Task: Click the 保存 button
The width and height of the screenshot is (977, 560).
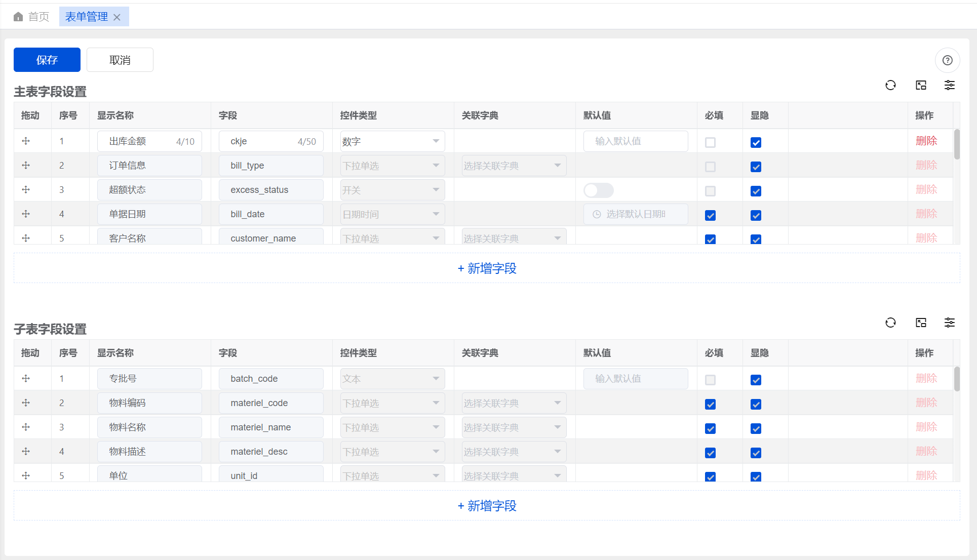Action: click(47, 60)
